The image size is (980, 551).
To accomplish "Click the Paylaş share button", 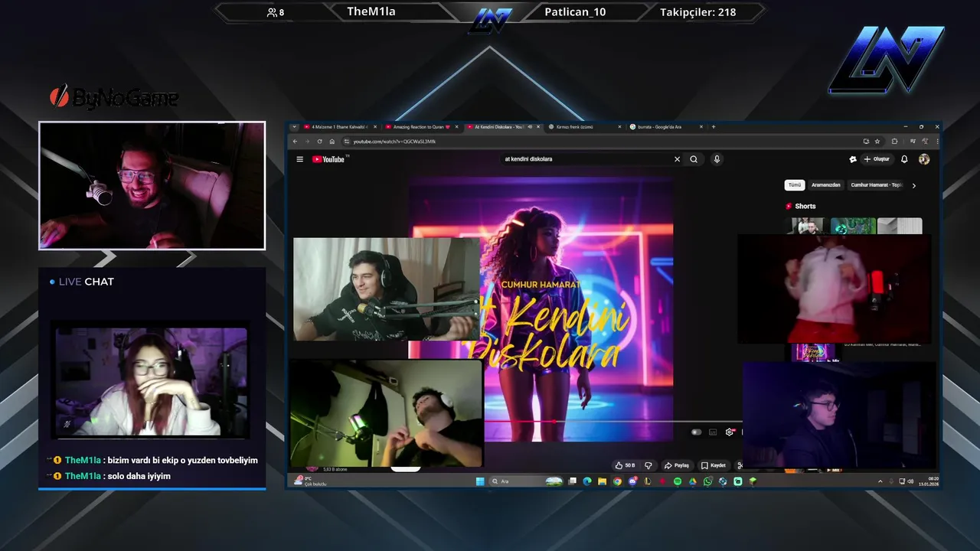I will click(677, 465).
